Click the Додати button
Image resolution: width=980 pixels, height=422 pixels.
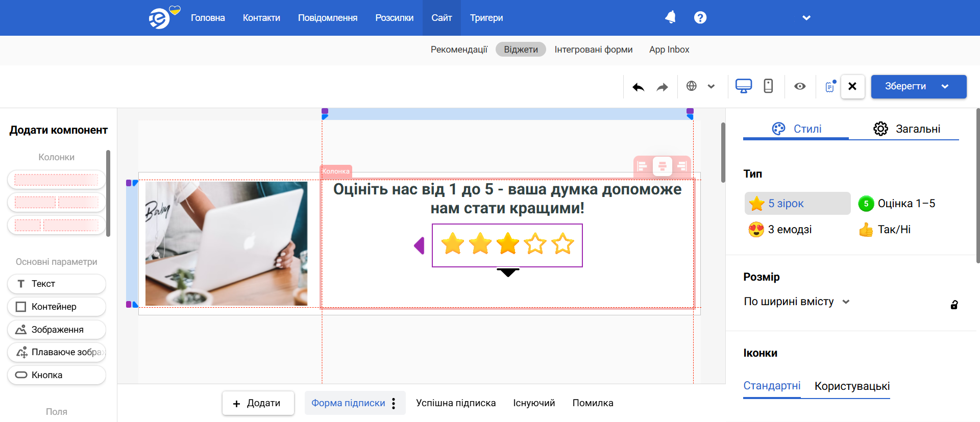point(258,403)
